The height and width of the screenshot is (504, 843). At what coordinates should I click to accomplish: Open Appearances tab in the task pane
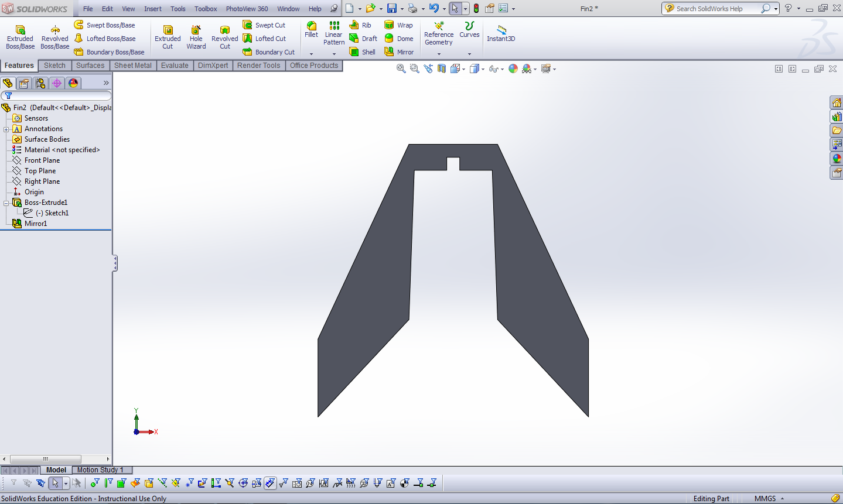coord(837,159)
